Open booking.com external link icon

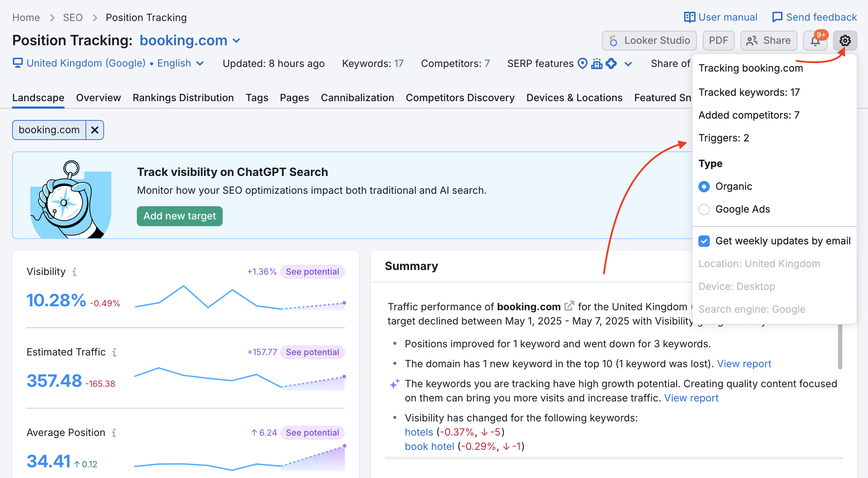pyautogui.click(x=569, y=306)
